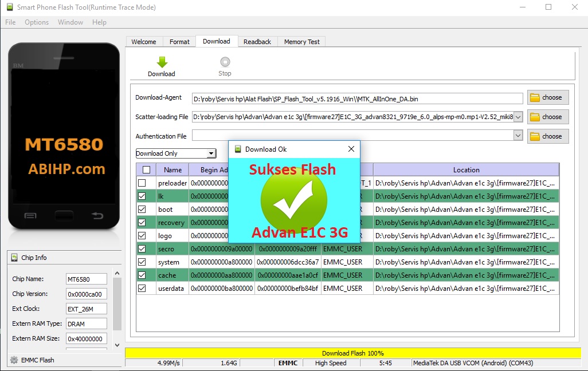Viewport: 588px width, 371px height.
Task: Click the High Speed status bar entry
Action: tap(331, 363)
